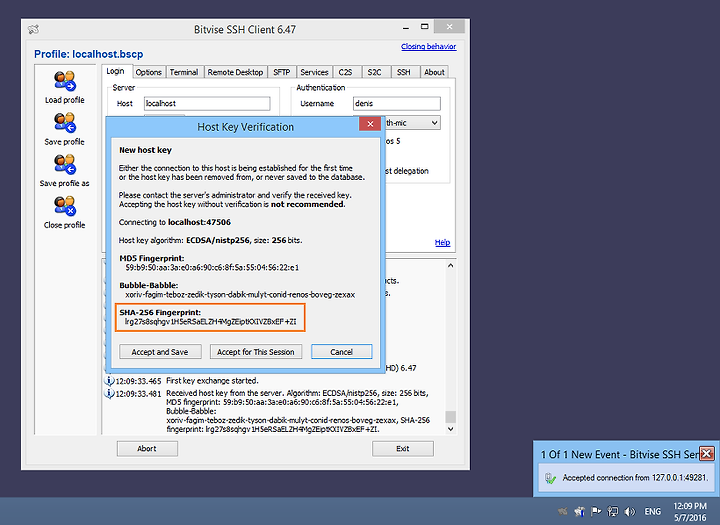Click the network tray icon
The height and width of the screenshot is (525, 720).
click(613, 511)
